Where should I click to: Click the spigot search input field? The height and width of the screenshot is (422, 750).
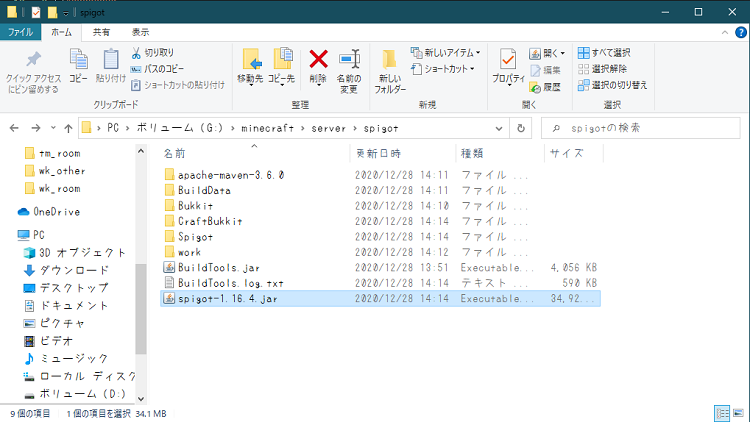pyautogui.click(x=640, y=128)
